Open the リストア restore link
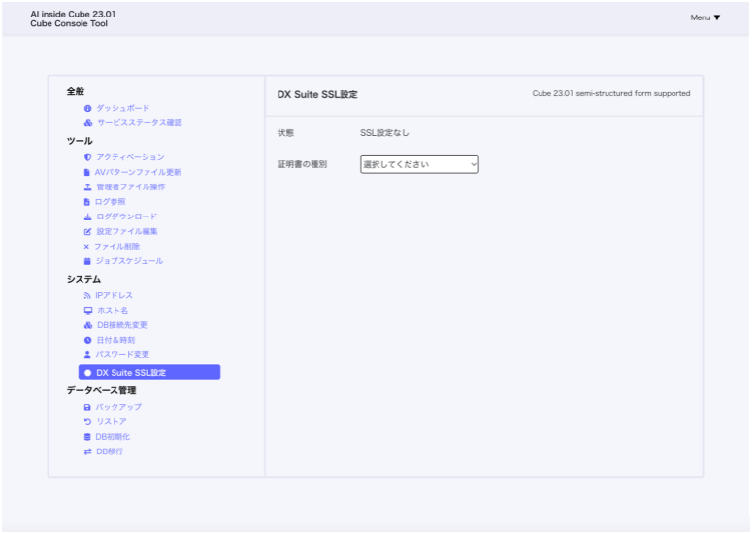The height and width of the screenshot is (534, 756). 111,422
